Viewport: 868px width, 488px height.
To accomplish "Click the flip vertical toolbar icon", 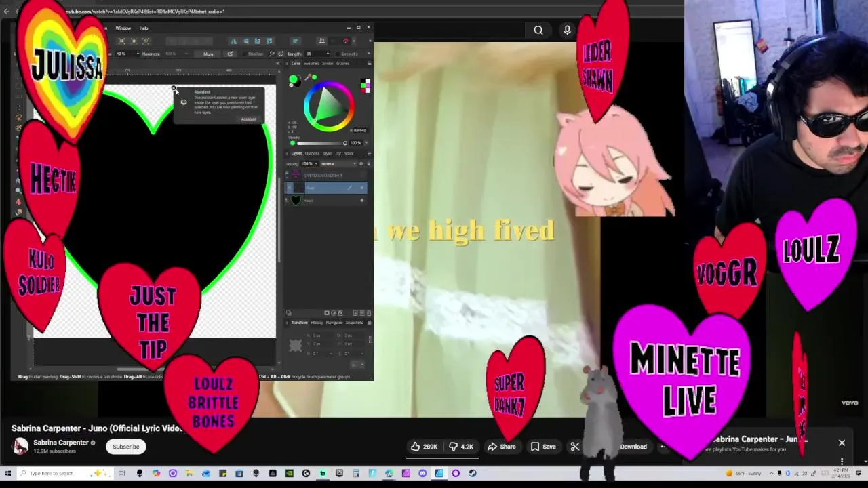I will [x=245, y=41].
